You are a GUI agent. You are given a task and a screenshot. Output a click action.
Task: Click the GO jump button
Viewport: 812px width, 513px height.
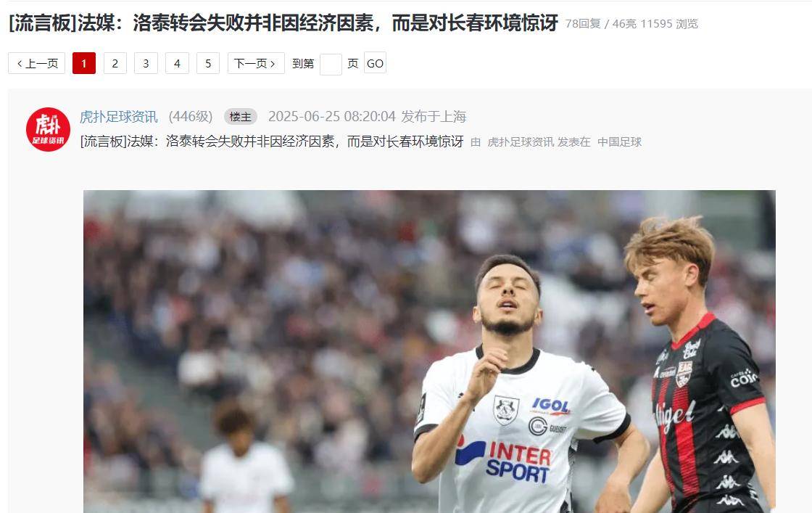(x=375, y=63)
